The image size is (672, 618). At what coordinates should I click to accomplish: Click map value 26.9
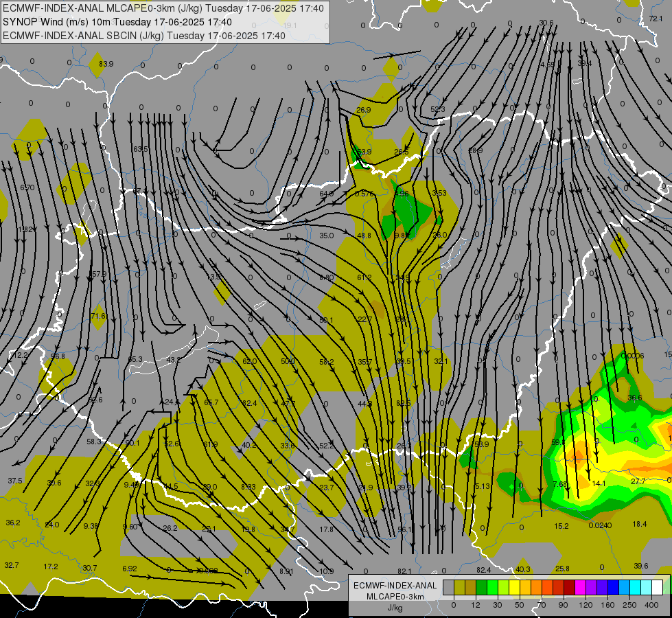(x=363, y=110)
